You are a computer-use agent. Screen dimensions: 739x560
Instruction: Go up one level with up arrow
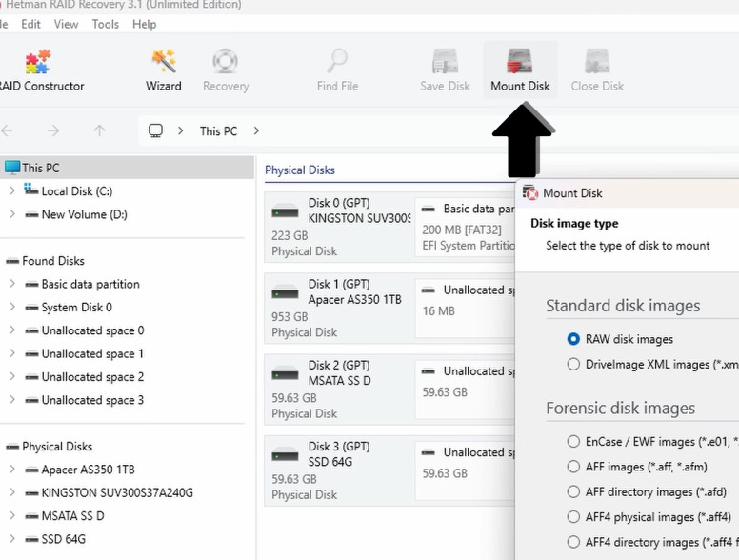[99, 130]
